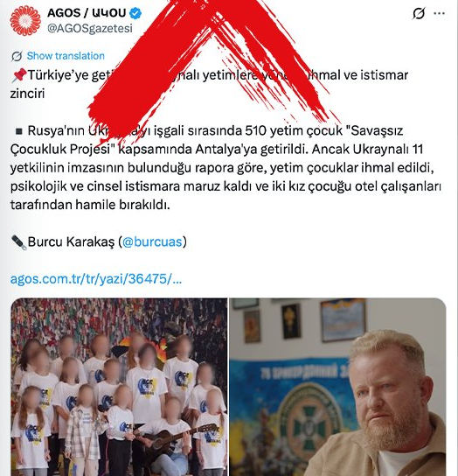
Task: Click the black square bullet icon
Action: 19,131
